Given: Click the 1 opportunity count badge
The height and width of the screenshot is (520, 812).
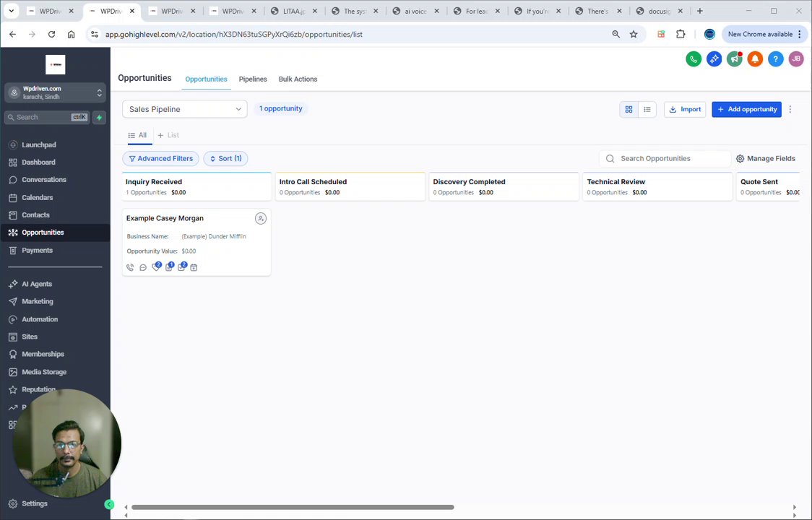Looking at the screenshot, I should (x=281, y=109).
